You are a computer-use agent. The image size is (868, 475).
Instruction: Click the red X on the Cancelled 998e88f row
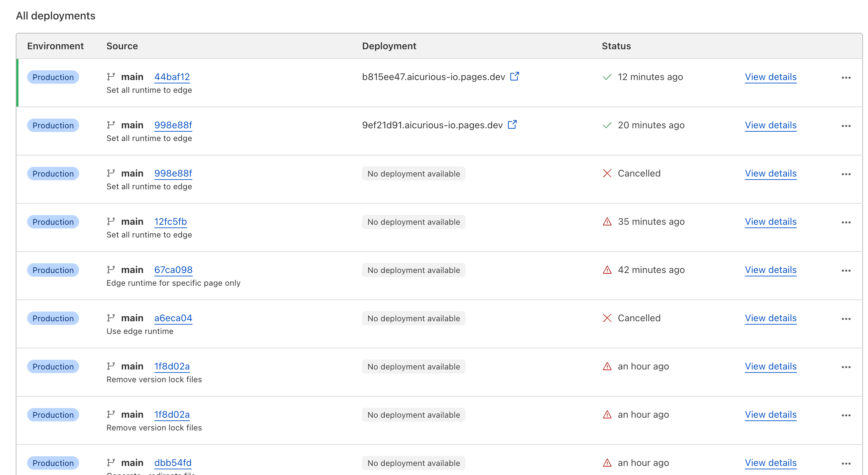coord(607,173)
